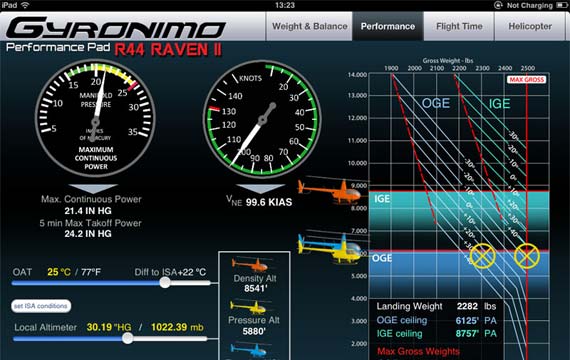Click the triangle arrow above VNE readout

point(260,188)
